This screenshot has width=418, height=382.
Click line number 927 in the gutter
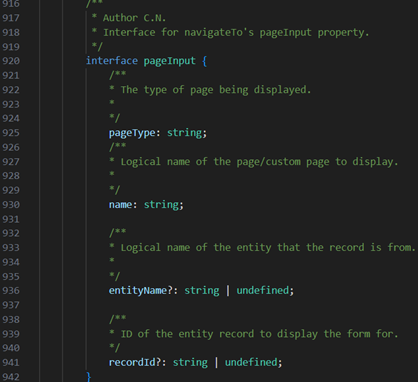pos(11,162)
